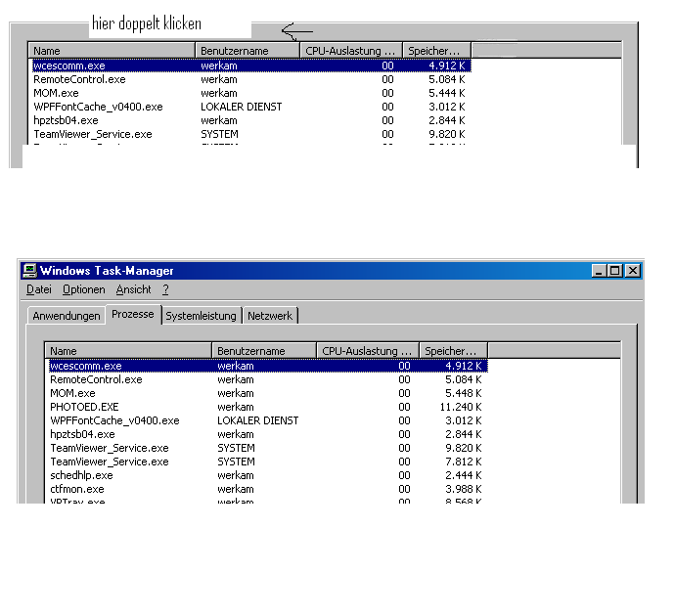Click the 3.988 K memory value

464,489
